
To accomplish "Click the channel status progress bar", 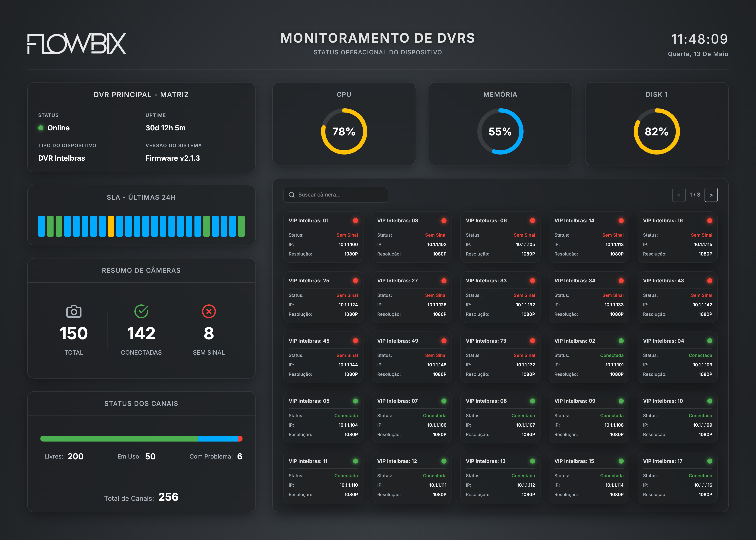I will [141, 439].
